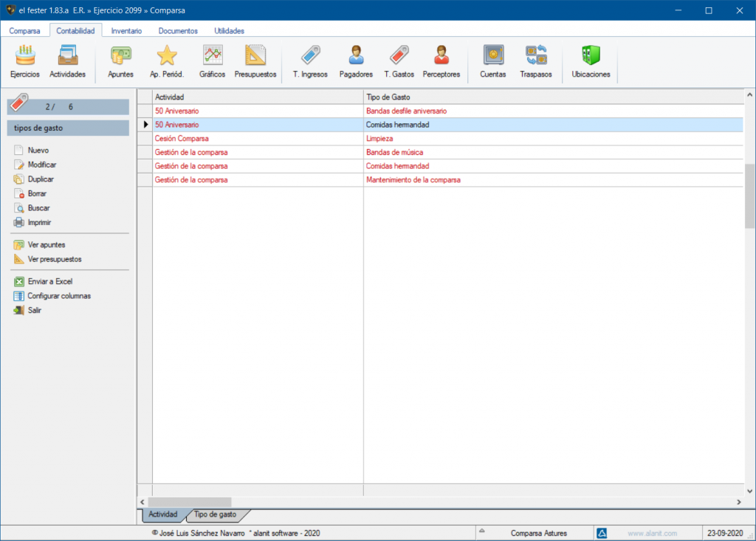The width and height of the screenshot is (756, 541).
Task: Expand the status bar up arrow
Action: click(481, 532)
